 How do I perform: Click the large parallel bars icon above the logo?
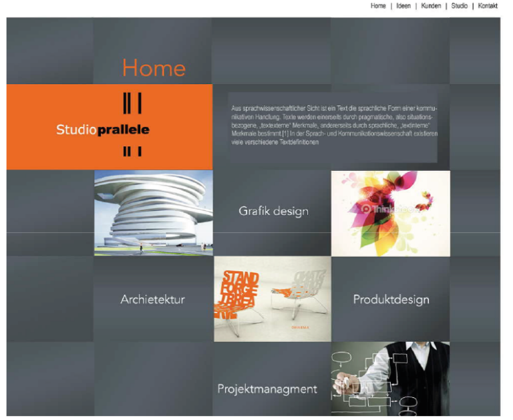coord(132,103)
